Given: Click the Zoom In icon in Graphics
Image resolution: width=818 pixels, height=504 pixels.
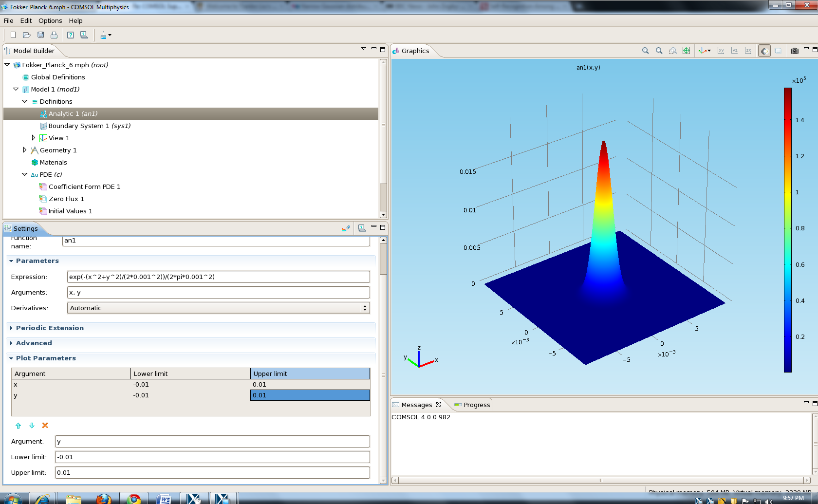Looking at the screenshot, I should click(x=645, y=51).
